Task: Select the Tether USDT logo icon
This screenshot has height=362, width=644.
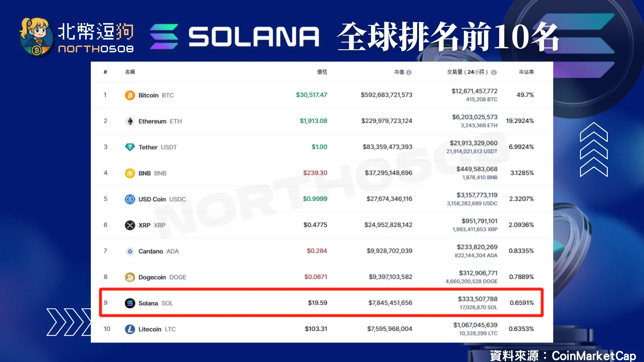Action: point(130,147)
